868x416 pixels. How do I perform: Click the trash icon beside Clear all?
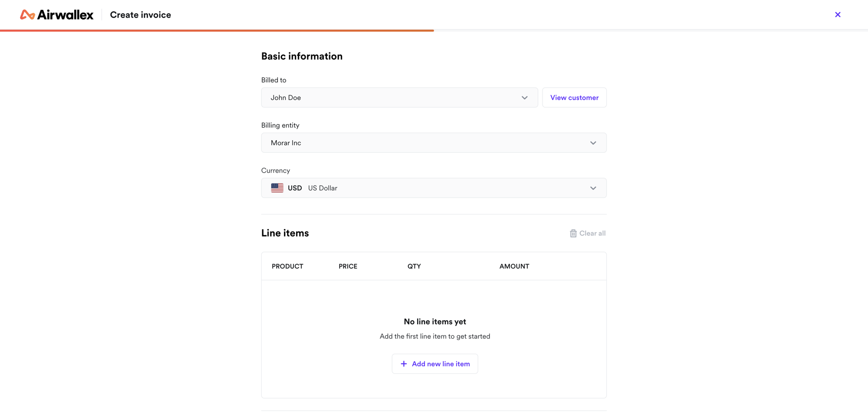[x=573, y=233]
